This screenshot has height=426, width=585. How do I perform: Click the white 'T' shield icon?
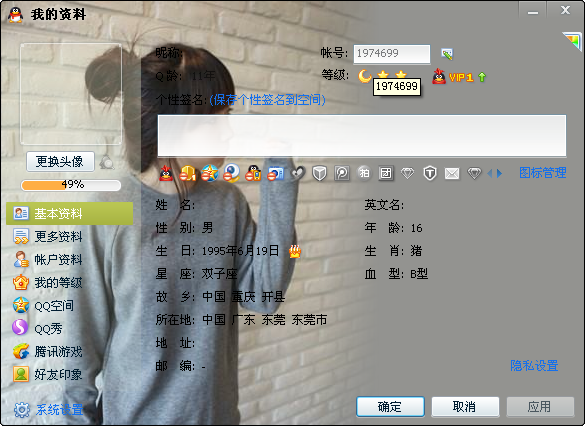430,173
